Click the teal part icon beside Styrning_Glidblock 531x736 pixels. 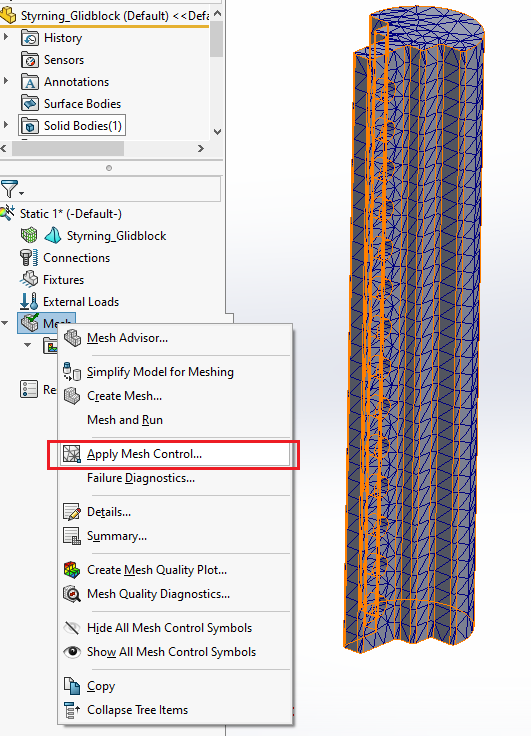tap(53, 236)
